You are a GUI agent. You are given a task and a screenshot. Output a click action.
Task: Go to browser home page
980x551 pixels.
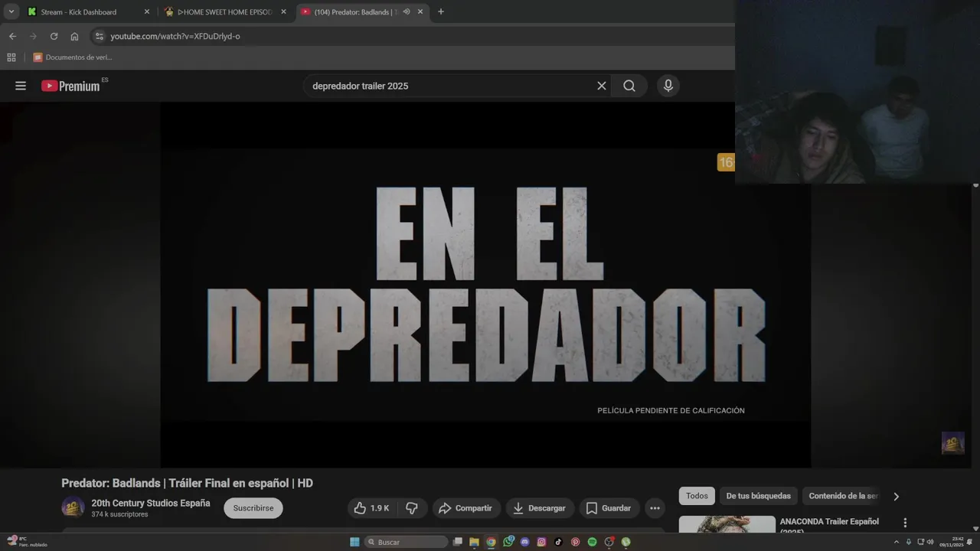tap(74, 36)
